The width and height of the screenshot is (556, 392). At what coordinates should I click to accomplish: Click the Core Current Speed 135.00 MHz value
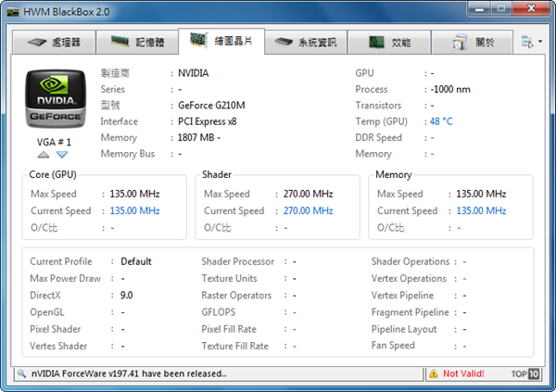tap(134, 210)
